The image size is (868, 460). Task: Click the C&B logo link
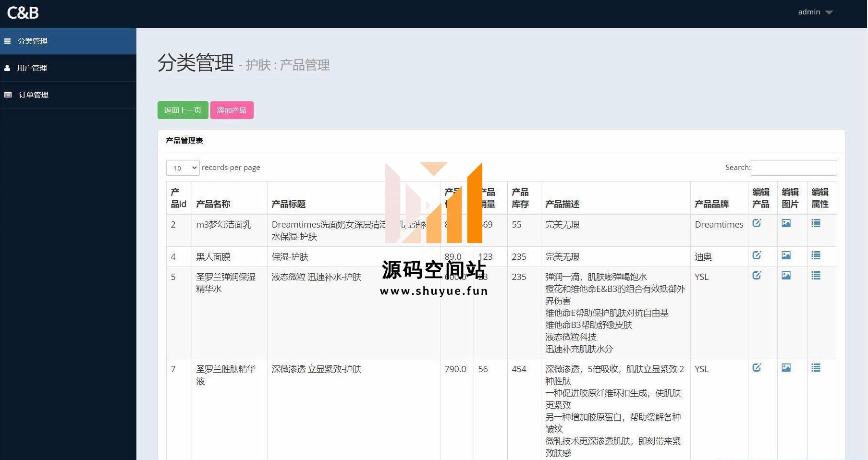(23, 12)
